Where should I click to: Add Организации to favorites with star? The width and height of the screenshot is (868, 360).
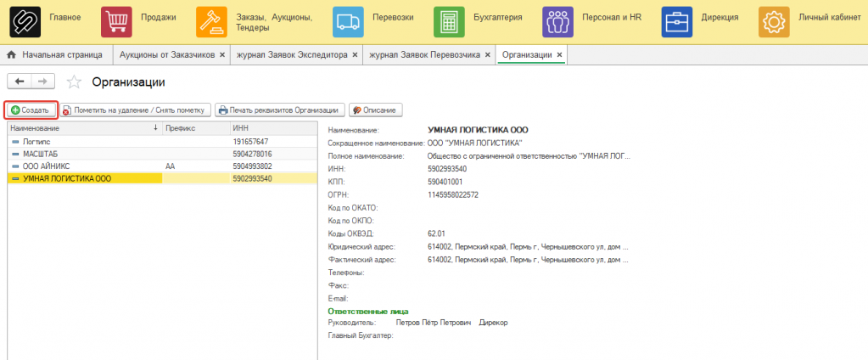click(x=74, y=82)
